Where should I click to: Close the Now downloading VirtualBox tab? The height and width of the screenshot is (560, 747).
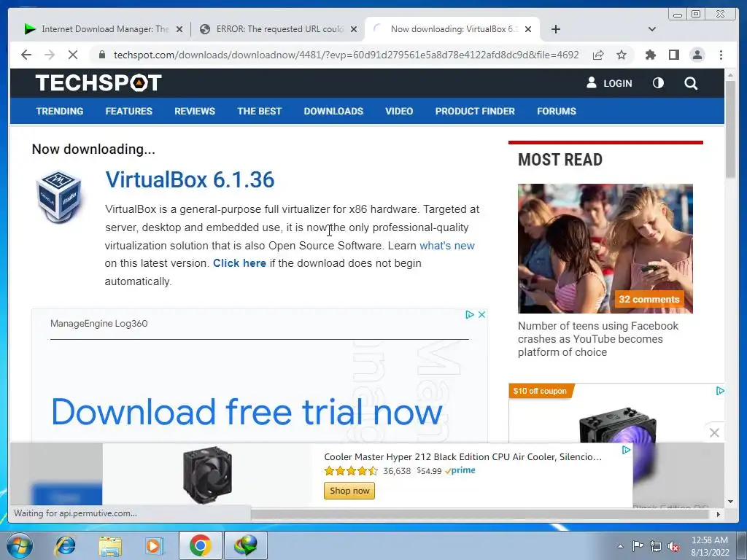(528, 29)
